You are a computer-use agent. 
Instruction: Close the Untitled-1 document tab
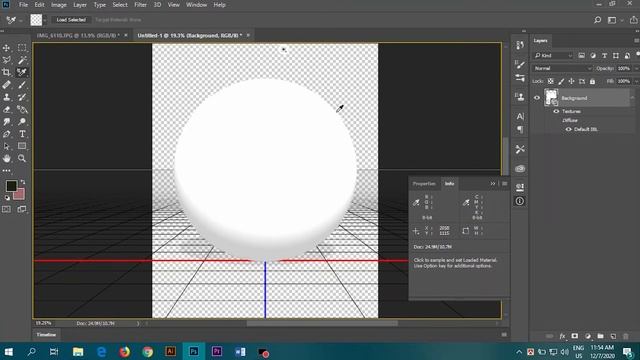248,36
